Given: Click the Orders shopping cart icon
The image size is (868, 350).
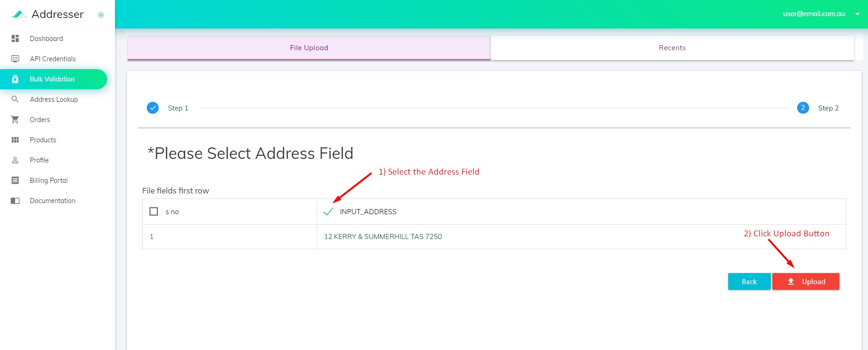Looking at the screenshot, I should tap(15, 120).
